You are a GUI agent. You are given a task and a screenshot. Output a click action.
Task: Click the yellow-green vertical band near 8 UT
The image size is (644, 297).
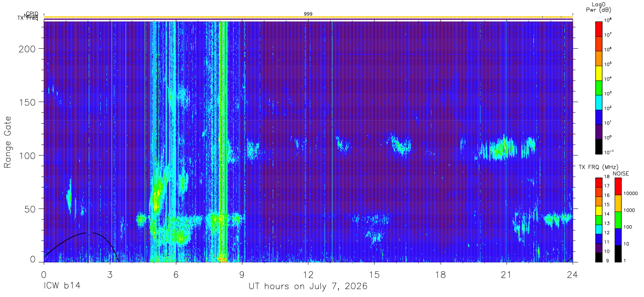click(x=223, y=141)
